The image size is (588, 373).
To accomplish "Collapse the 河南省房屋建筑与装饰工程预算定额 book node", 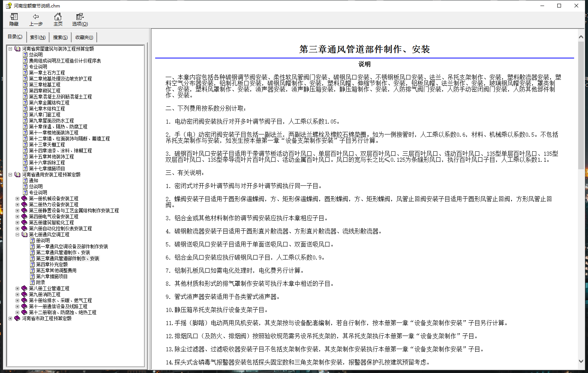I will 10,49.
